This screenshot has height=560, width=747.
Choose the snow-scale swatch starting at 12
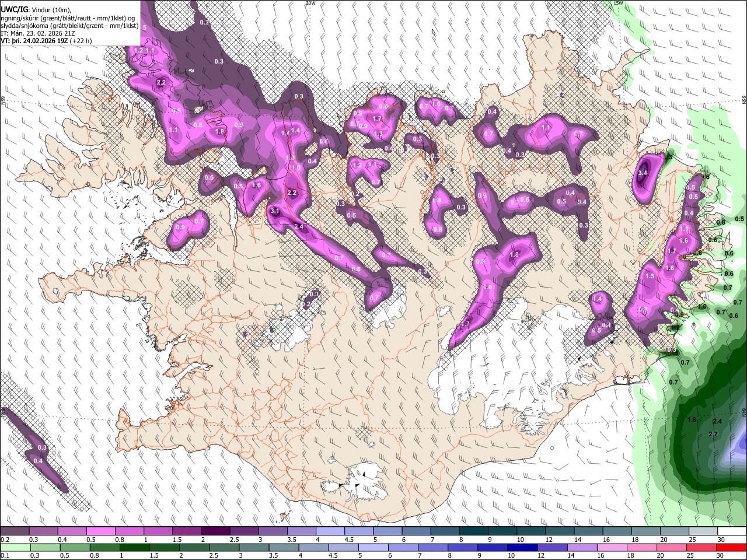(x=560, y=531)
